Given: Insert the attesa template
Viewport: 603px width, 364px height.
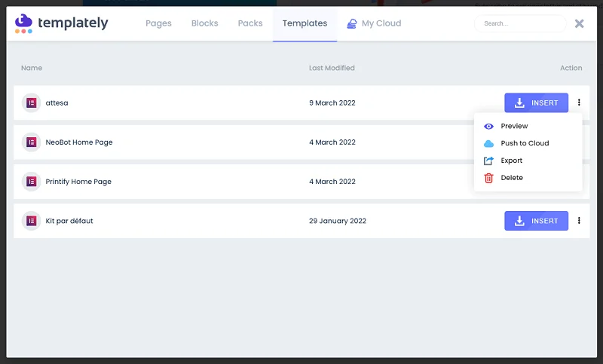Looking at the screenshot, I should (x=536, y=102).
